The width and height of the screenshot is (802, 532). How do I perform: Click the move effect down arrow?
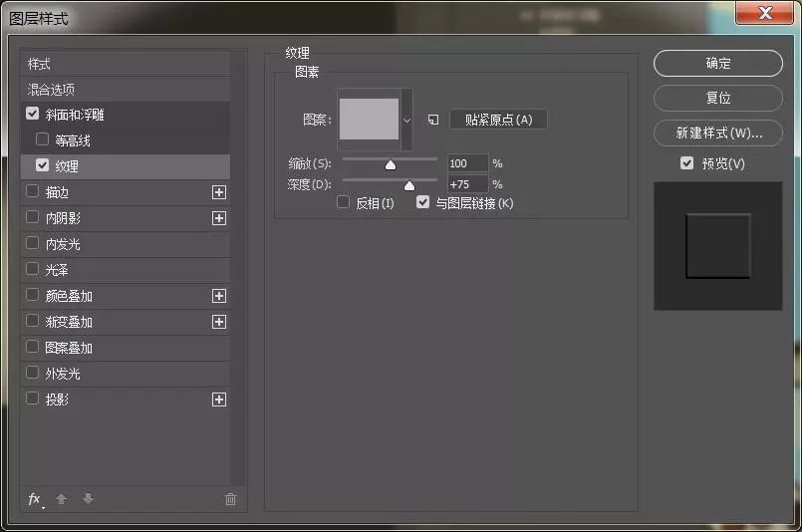click(x=88, y=499)
